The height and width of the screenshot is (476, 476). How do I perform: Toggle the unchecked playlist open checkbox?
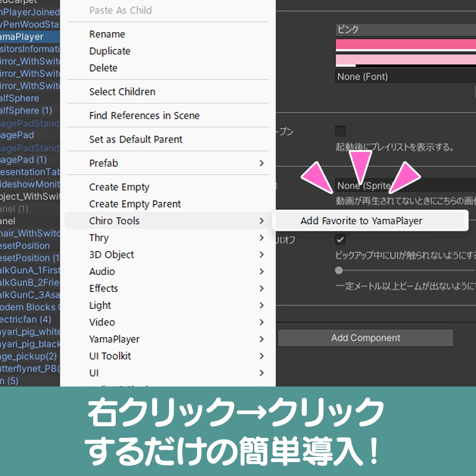tap(340, 132)
